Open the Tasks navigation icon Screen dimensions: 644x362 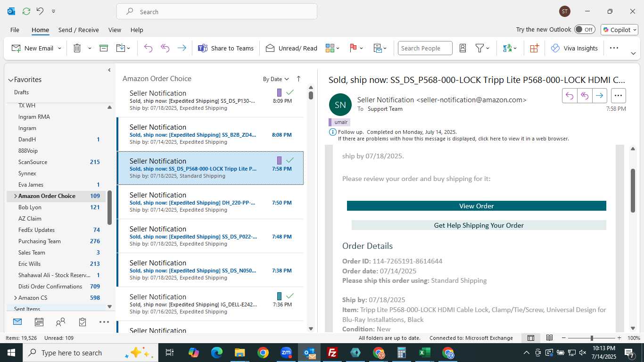tap(83, 322)
